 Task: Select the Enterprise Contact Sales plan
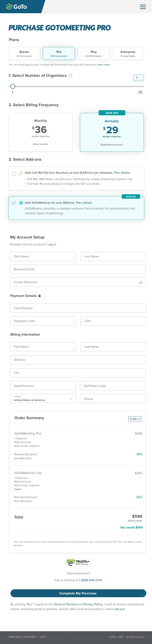pos(128,54)
